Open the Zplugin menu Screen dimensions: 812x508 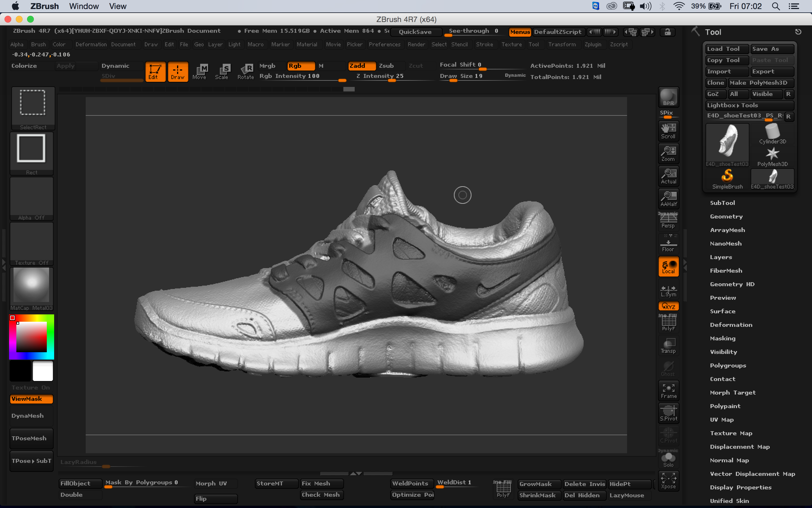(x=593, y=44)
